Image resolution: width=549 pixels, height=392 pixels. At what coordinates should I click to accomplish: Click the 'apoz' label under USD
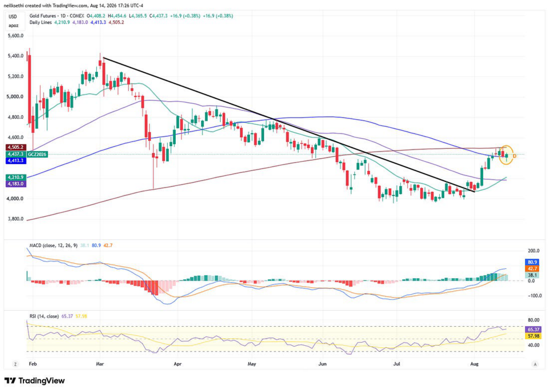coord(13,26)
